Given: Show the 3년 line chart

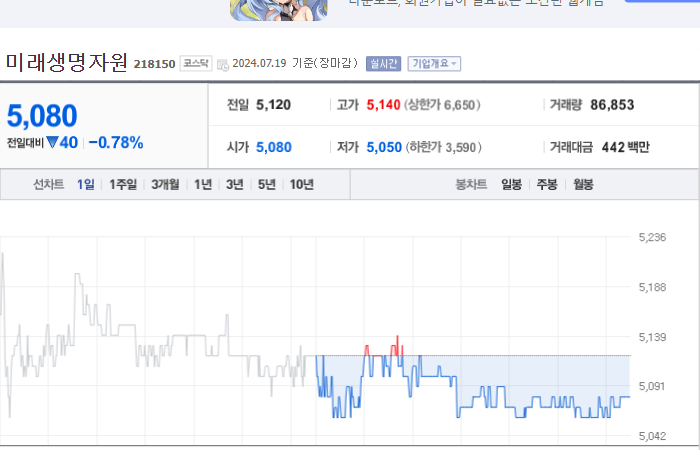Looking at the screenshot, I should pos(235,184).
